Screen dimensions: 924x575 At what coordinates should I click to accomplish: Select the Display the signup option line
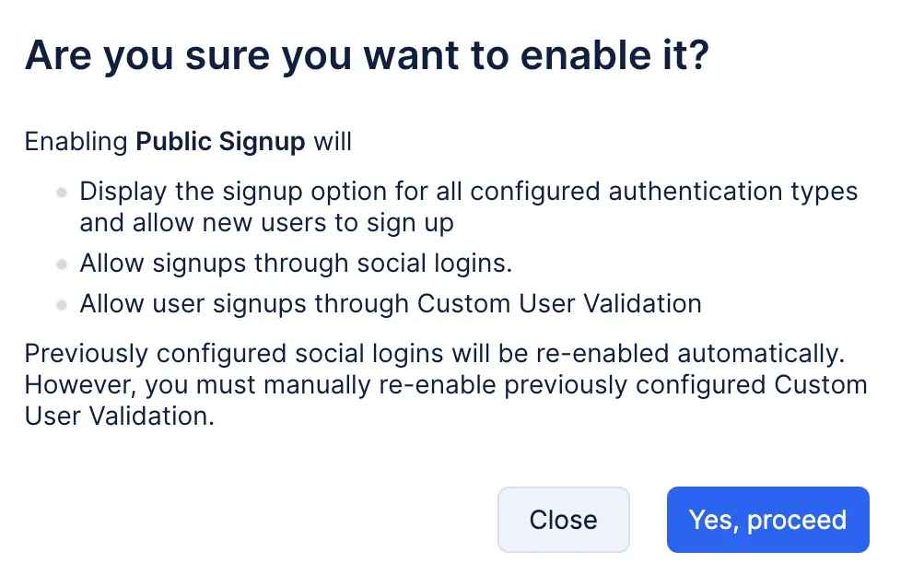click(468, 192)
